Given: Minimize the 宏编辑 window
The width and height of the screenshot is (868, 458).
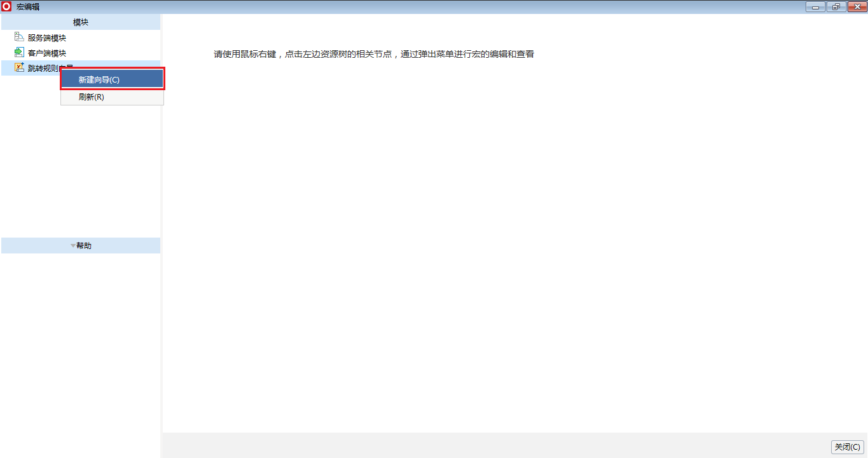Looking at the screenshot, I should point(815,6).
